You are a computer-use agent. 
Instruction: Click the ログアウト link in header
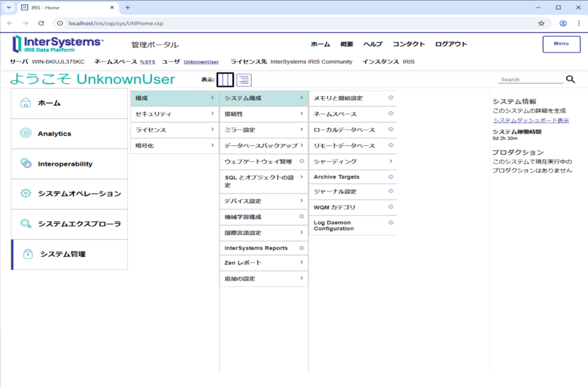pos(451,44)
